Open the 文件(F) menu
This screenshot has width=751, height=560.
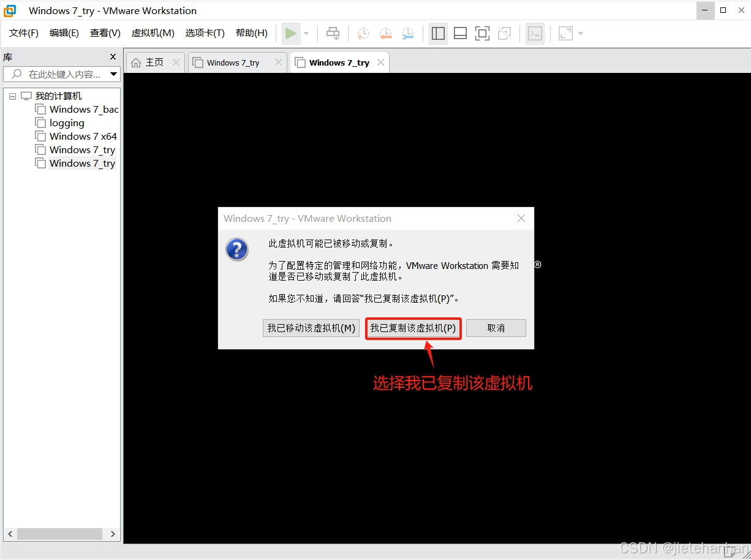tap(24, 33)
